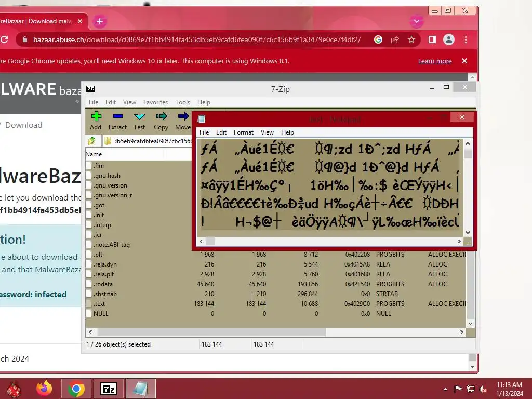Select the .shstrtab section row
The height and width of the screenshot is (399, 532).
(x=276, y=294)
